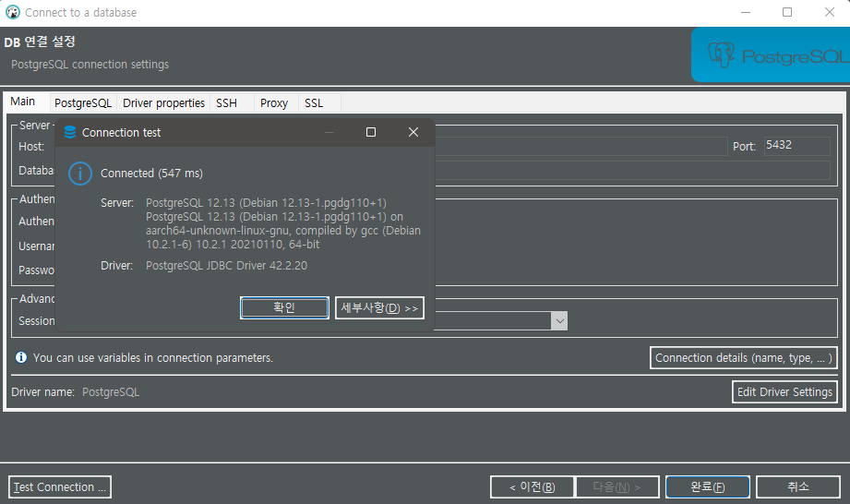Image resolution: width=850 pixels, height=504 pixels.
Task: Click the DBeaver icon in the title bar
Action: (x=13, y=12)
